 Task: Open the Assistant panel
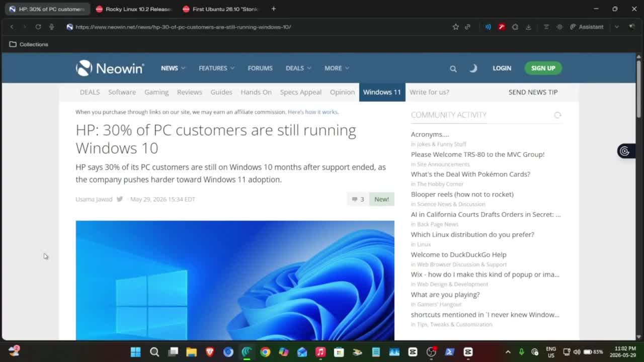[x=586, y=27]
